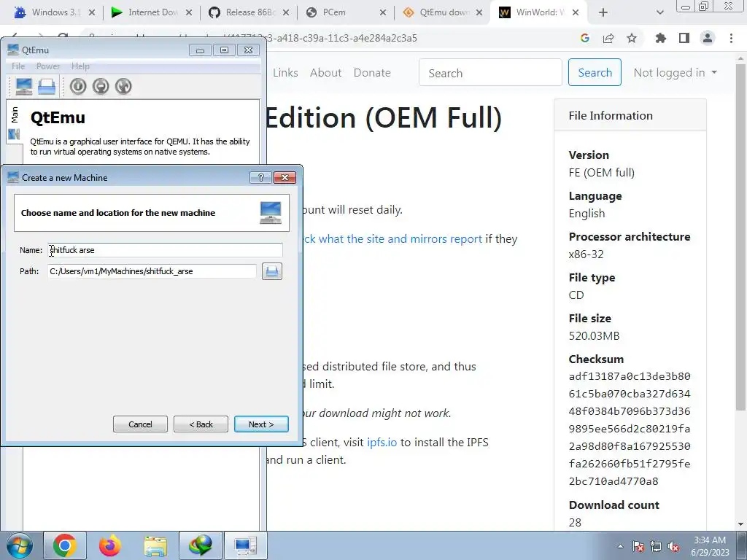Open the QtEmu taskbar icon

245,545
